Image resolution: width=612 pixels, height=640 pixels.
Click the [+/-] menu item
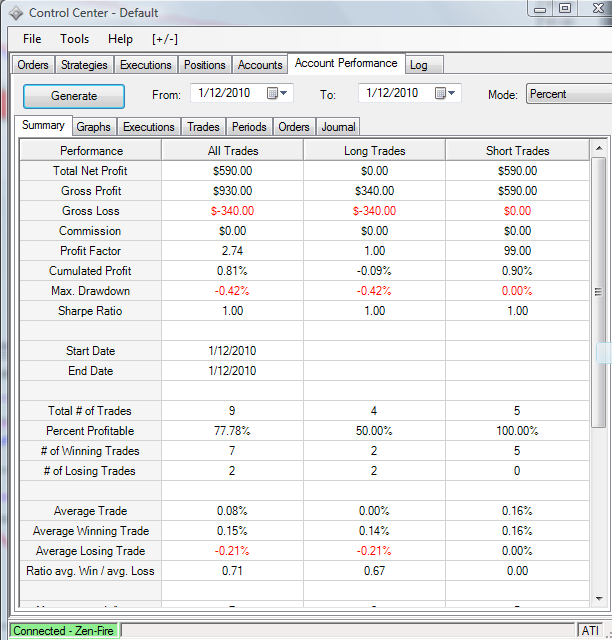coord(165,39)
